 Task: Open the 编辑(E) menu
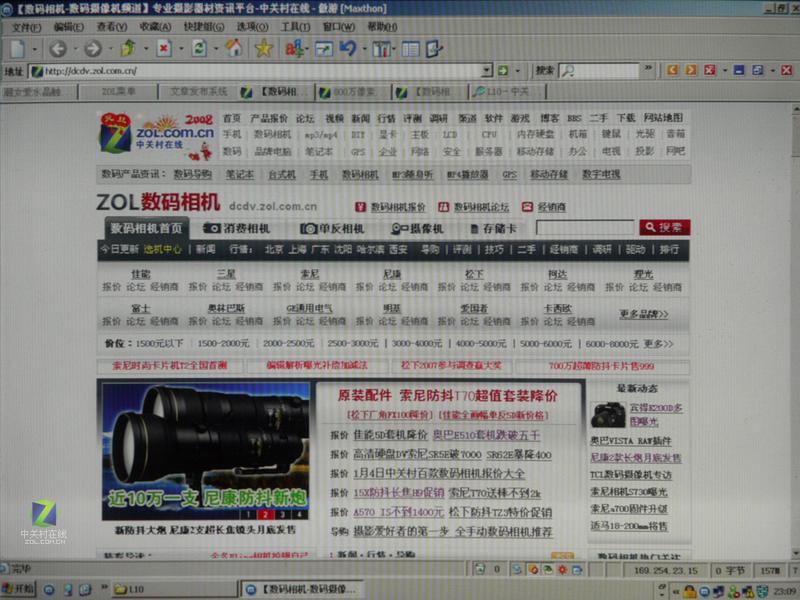(x=69, y=27)
